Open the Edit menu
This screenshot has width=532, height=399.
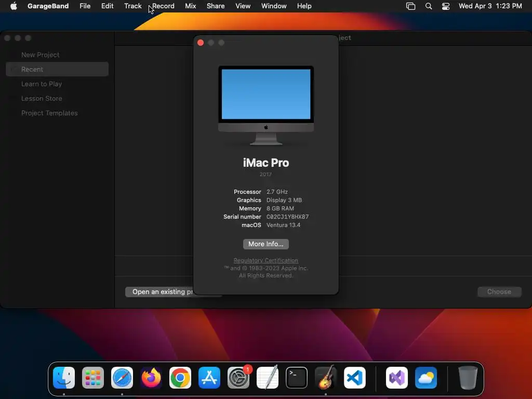[x=107, y=6]
